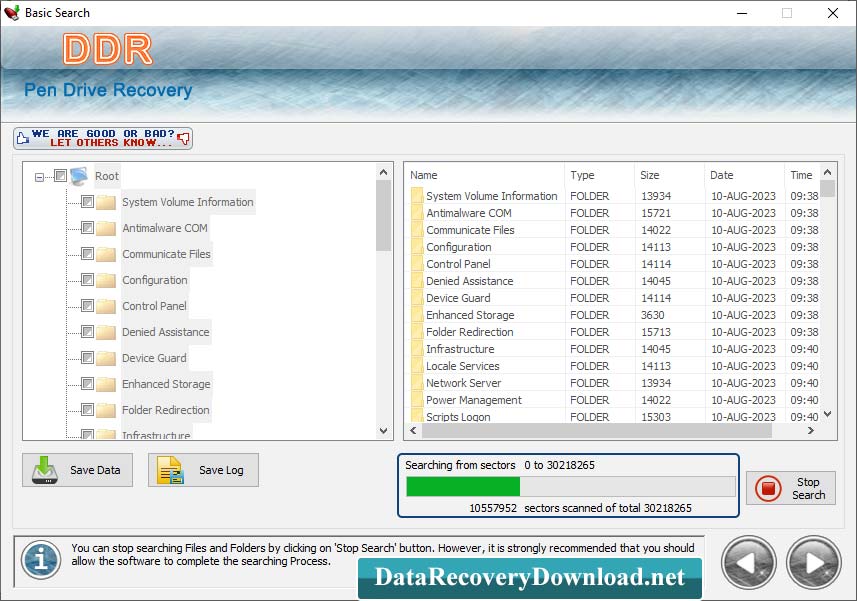Click folder icon beside Network Server in file list

(417, 383)
